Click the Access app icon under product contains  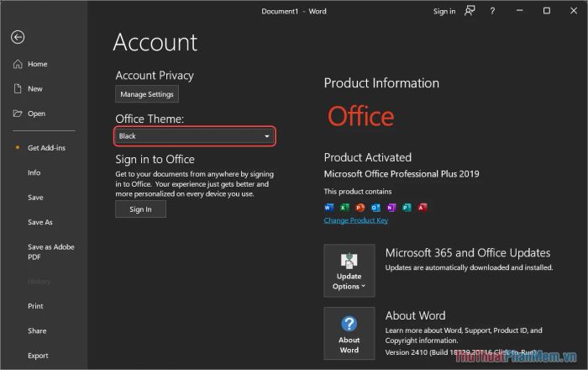pos(423,207)
